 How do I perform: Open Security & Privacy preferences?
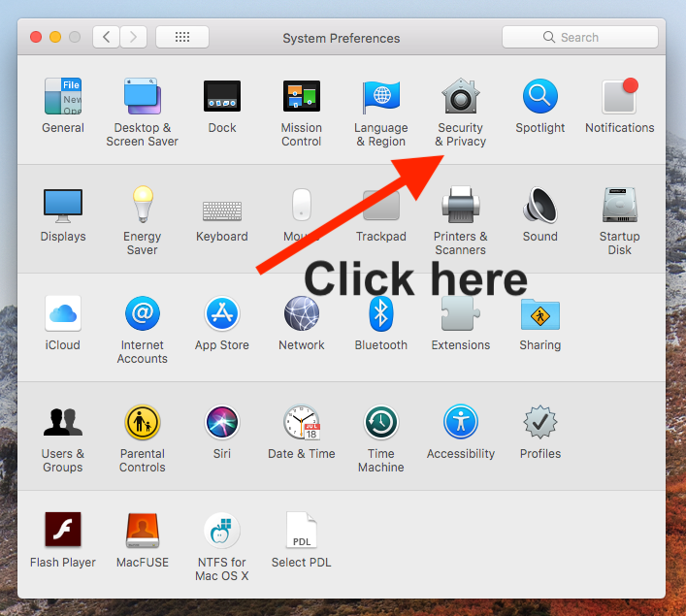(460, 96)
